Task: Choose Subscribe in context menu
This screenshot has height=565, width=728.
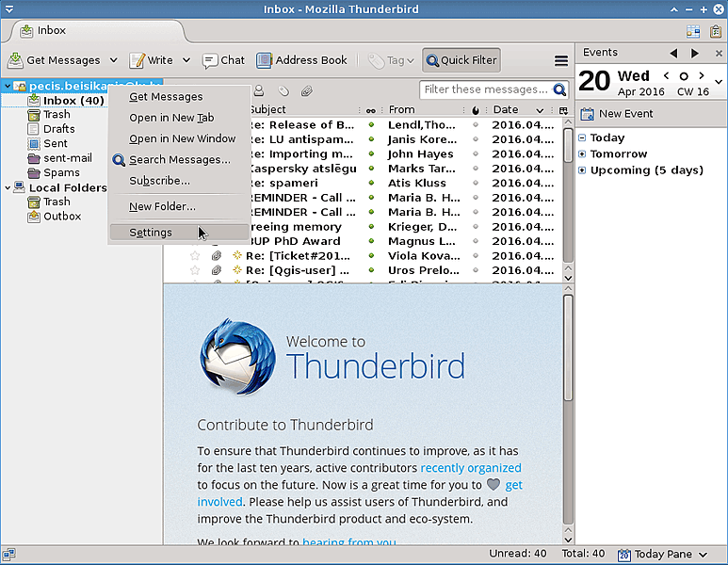Action: pos(179,180)
